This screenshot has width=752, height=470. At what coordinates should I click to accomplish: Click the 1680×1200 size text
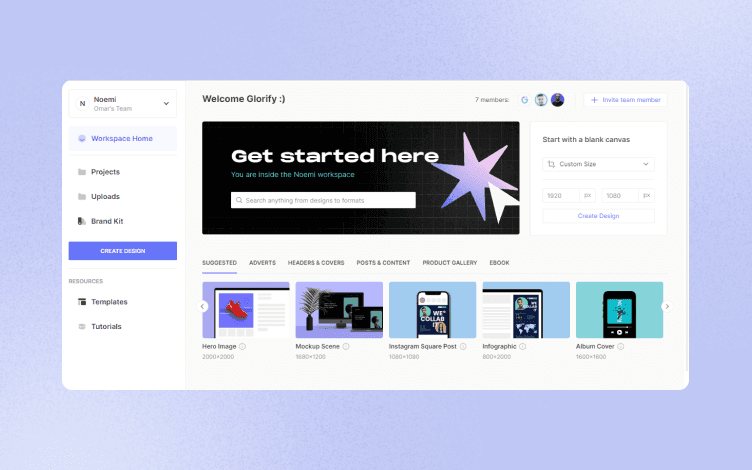coord(311,357)
